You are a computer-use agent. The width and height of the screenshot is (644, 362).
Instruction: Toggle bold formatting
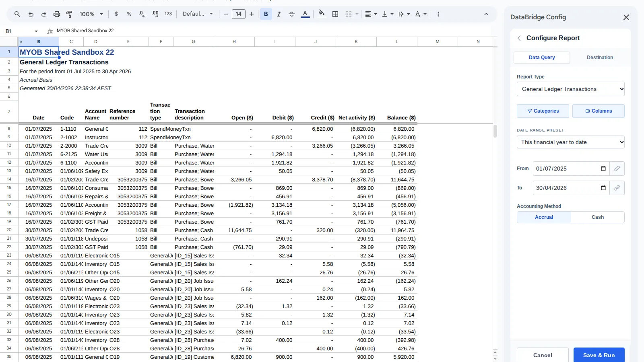[x=266, y=14]
